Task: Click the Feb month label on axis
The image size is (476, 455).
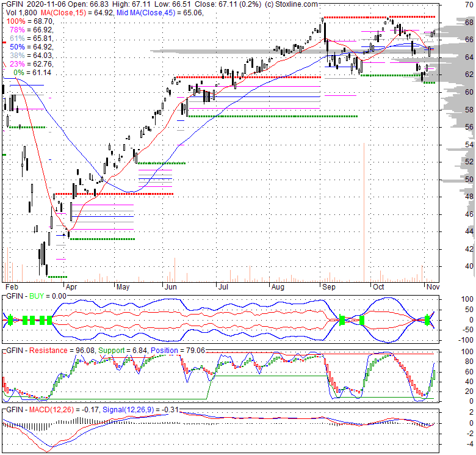Action: tap(12, 286)
